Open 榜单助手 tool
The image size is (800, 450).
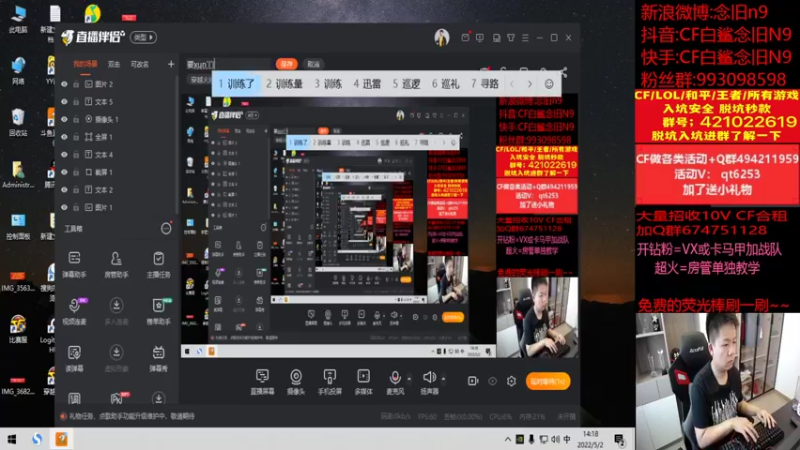coord(158,311)
